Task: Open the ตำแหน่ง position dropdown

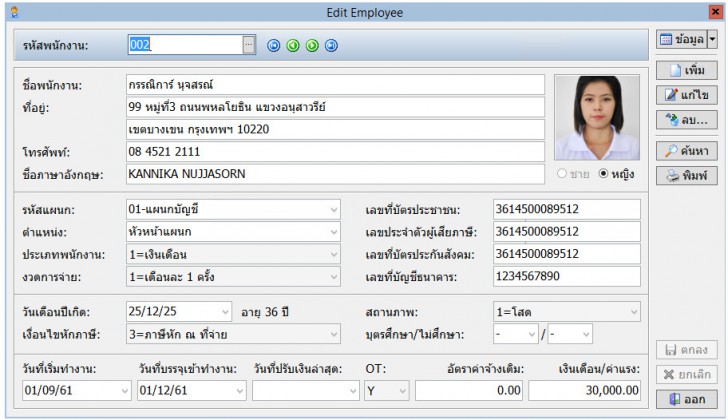Action: (333, 232)
